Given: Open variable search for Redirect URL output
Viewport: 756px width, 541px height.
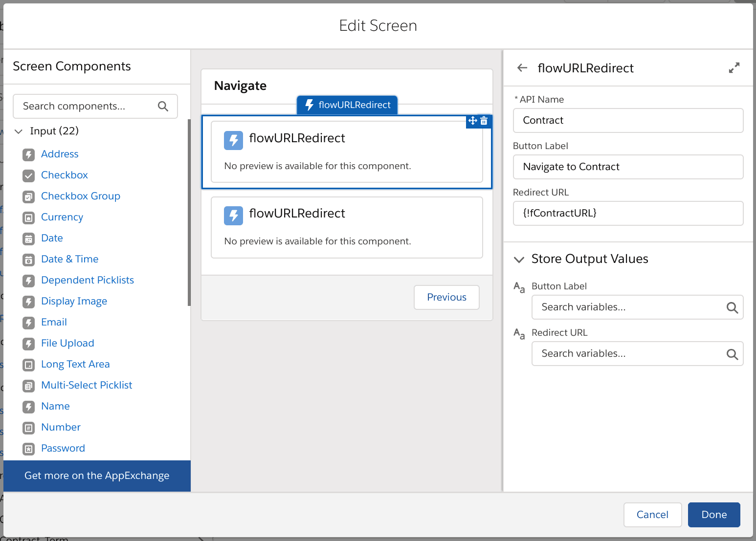Looking at the screenshot, I should click(x=732, y=354).
